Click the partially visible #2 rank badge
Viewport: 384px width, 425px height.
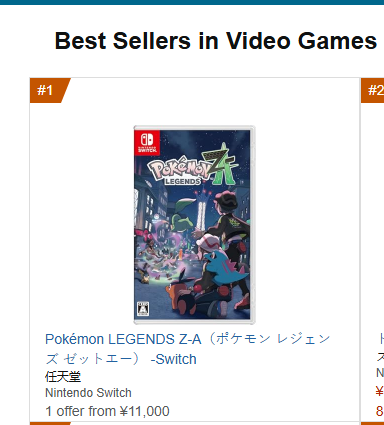click(x=373, y=90)
